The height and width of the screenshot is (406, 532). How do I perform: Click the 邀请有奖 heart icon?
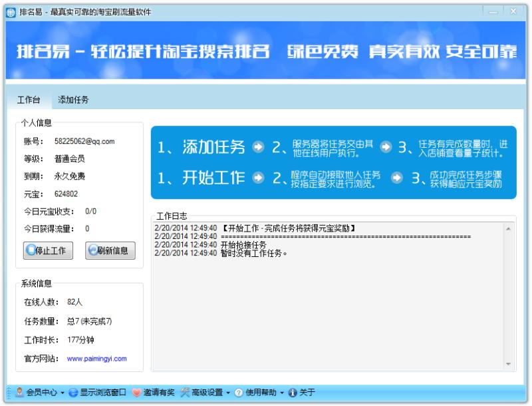pyautogui.click(x=136, y=393)
